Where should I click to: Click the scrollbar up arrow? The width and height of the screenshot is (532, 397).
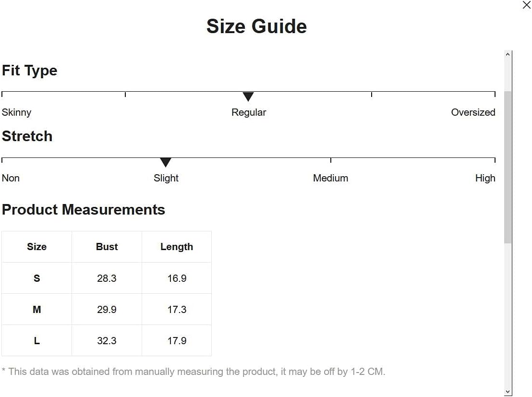[x=508, y=55]
